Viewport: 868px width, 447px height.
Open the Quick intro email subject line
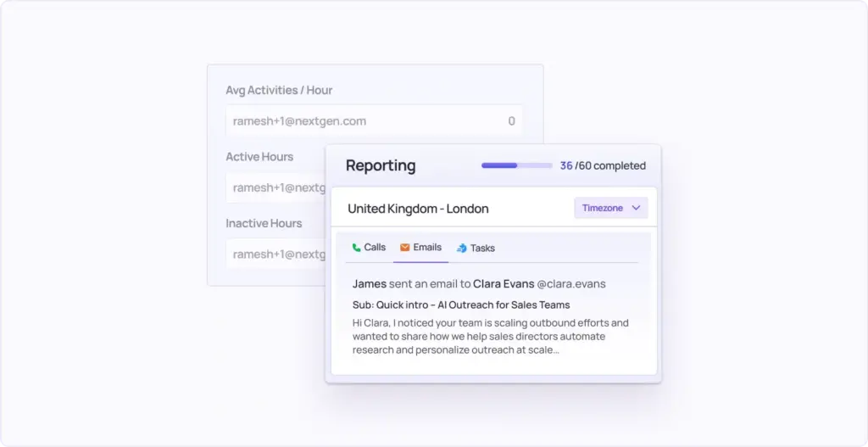(x=460, y=305)
